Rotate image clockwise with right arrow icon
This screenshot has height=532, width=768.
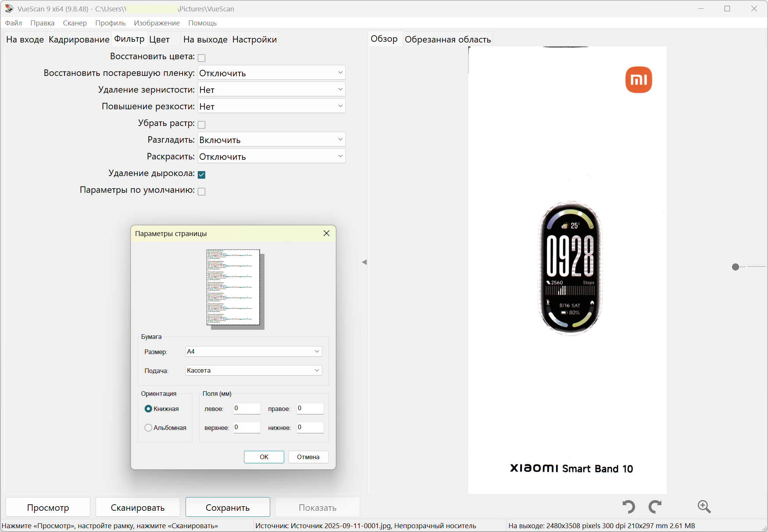pos(655,507)
